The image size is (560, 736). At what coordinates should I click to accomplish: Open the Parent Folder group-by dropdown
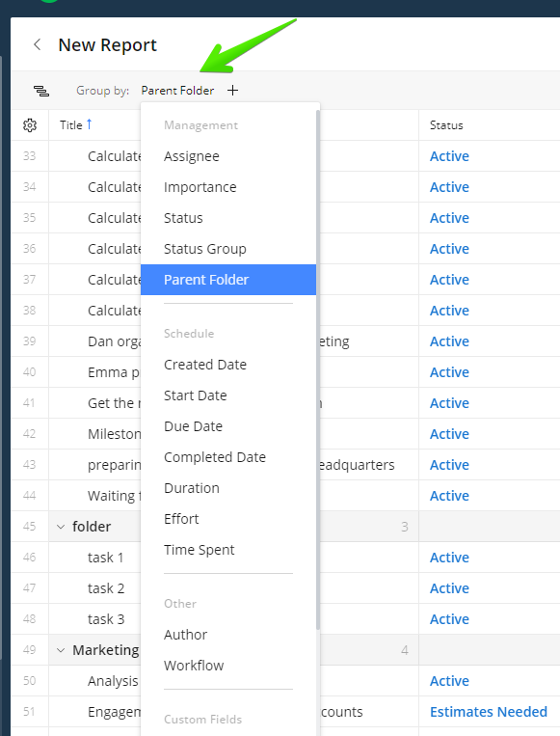click(x=177, y=91)
